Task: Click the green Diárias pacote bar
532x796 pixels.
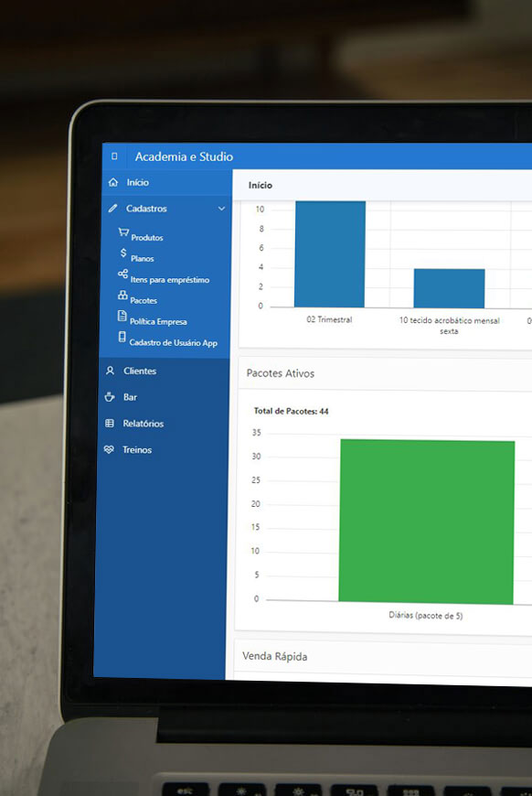Action: pyautogui.click(x=427, y=522)
